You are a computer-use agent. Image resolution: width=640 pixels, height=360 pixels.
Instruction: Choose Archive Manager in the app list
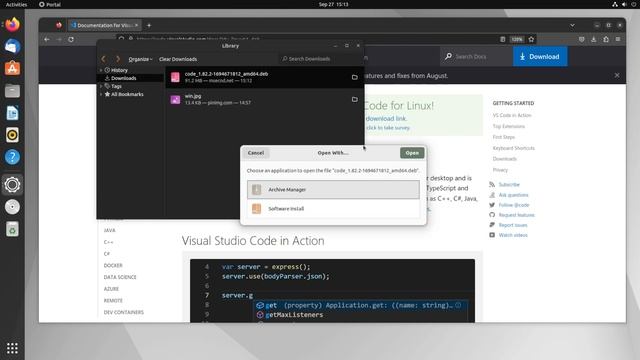tap(333, 189)
